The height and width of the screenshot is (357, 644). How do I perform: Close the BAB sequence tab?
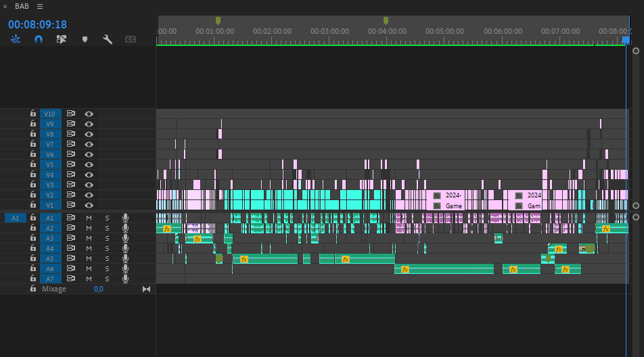click(x=5, y=7)
